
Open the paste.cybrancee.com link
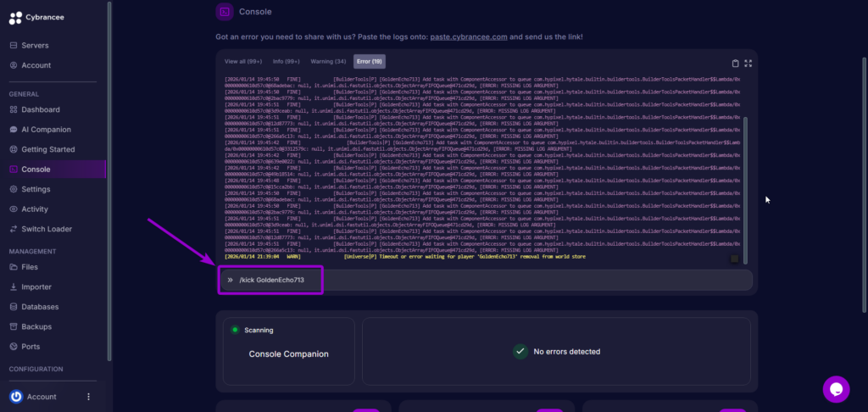coord(469,37)
